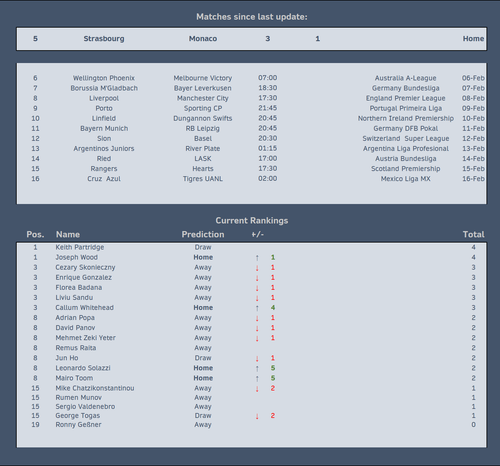Select Mairo Toom in rankings

[74, 378]
